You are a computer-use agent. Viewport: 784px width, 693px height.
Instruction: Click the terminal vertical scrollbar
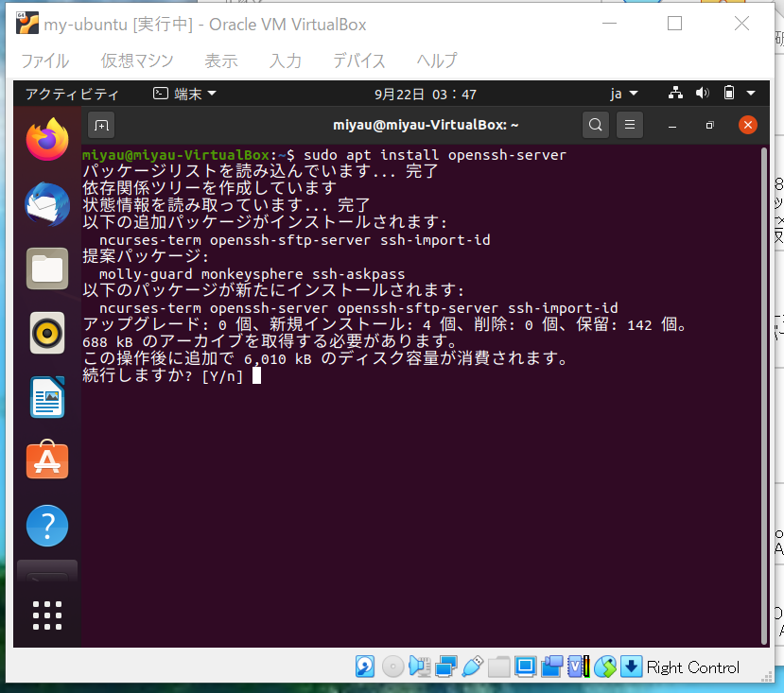click(763, 396)
